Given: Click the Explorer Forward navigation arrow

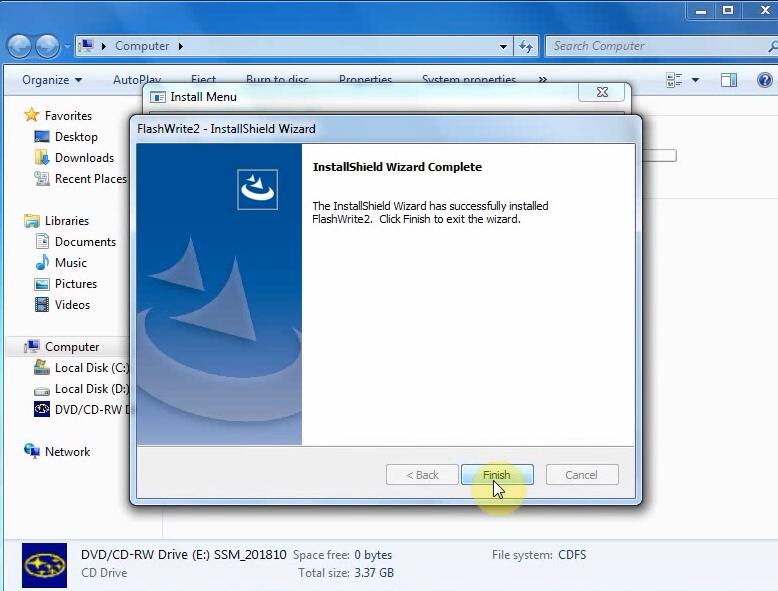Looking at the screenshot, I should (48, 46).
